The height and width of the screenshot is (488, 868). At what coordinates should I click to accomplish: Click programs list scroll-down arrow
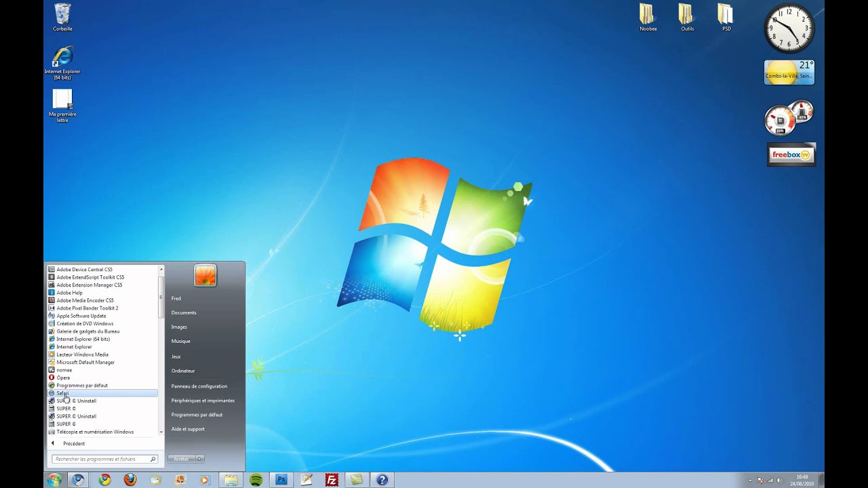pos(161,432)
